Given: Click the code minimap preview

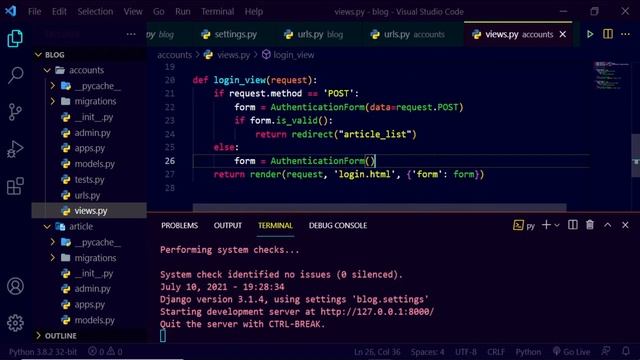Looking at the screenshot, I should [x=611, y=76].
